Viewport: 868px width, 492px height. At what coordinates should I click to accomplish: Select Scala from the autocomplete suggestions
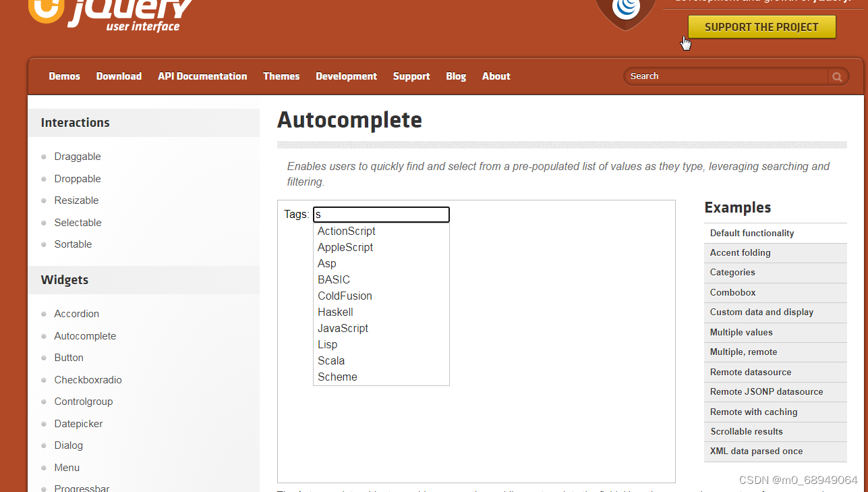click(331, 360)
